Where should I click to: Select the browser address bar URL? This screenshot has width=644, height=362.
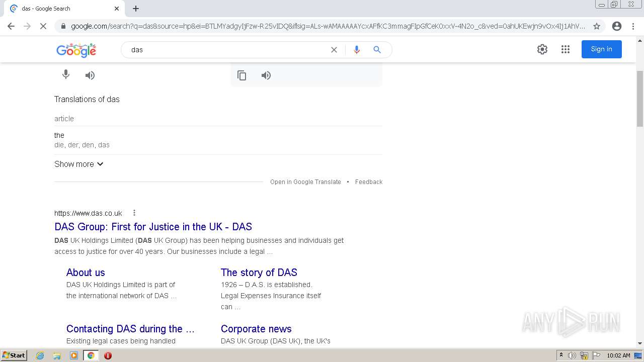click(328, 26)
